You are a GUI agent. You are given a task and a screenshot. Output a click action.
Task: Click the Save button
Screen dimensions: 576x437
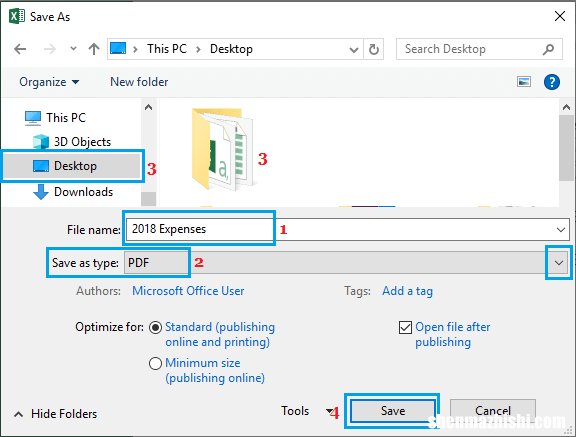tap(392, 411)
